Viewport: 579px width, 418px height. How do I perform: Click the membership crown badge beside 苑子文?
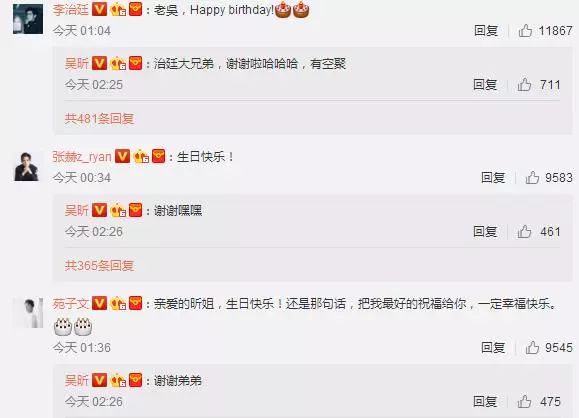[119, 304]
